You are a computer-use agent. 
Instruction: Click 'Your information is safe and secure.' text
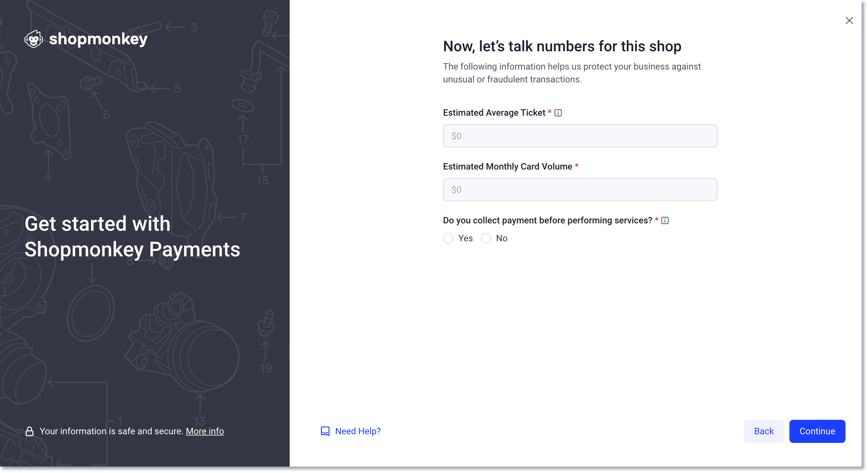pyautogui.click(x=112, y=431)
